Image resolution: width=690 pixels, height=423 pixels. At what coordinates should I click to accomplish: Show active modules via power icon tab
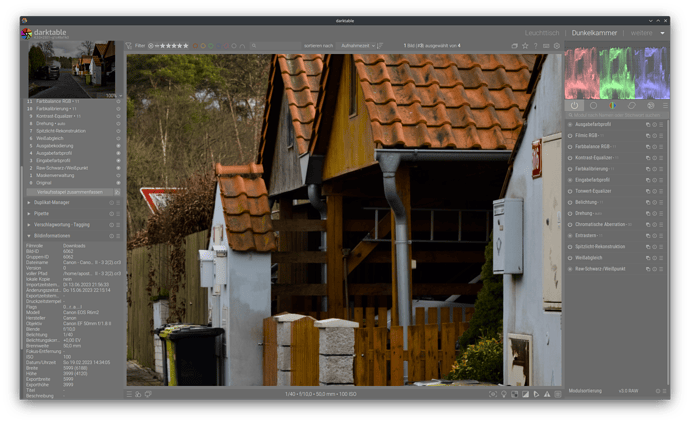[574, 105]
